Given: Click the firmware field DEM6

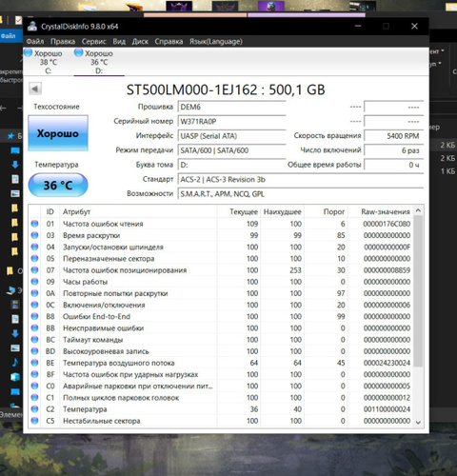Looking at the screenshot, I should (x=231, y=107).
